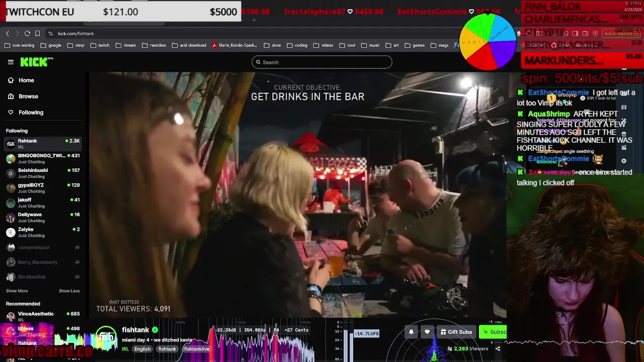Screen dimensions: 644x362
Task: Open the 'games' bookmark folder
Action: 414,45
